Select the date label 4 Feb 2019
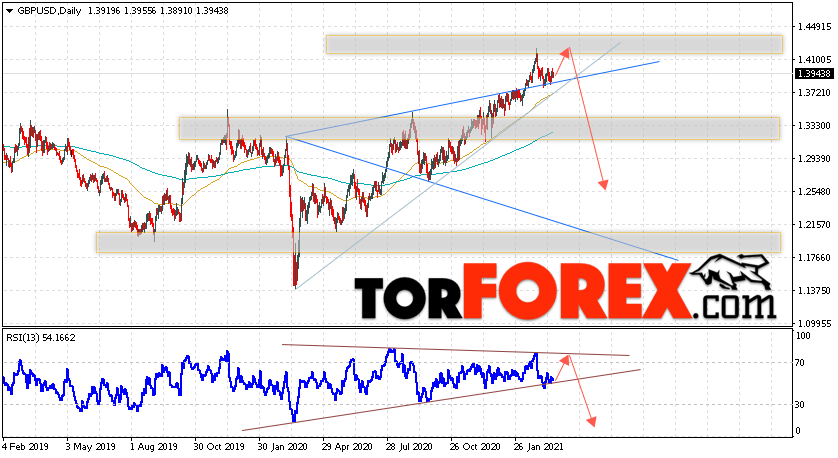838x458 pixels. [x=25, y=447]
